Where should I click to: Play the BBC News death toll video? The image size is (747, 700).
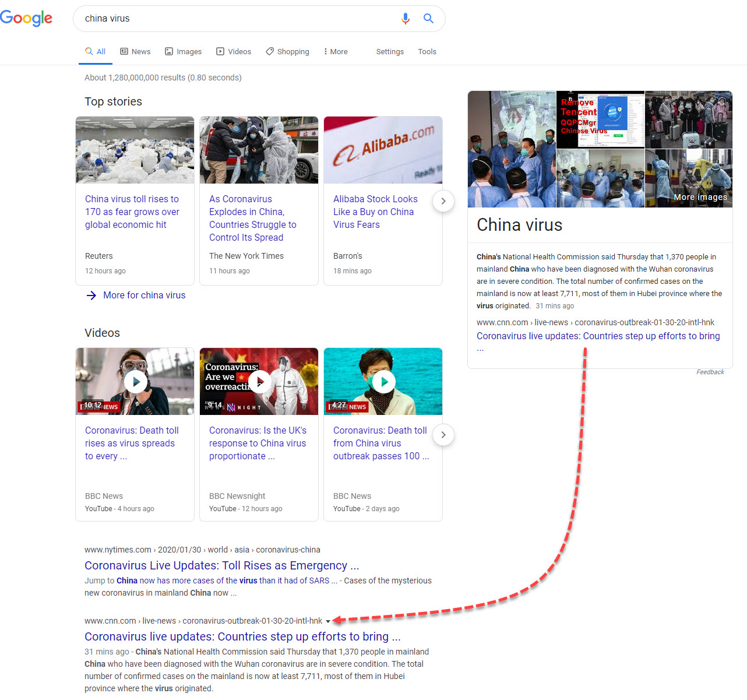click(136, 382)
